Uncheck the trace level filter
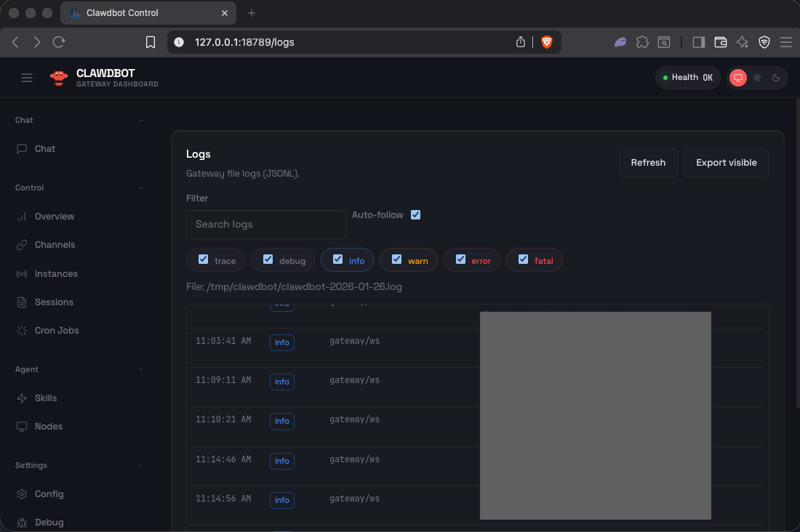Viewport: 800px width, 532px height. 203,259
